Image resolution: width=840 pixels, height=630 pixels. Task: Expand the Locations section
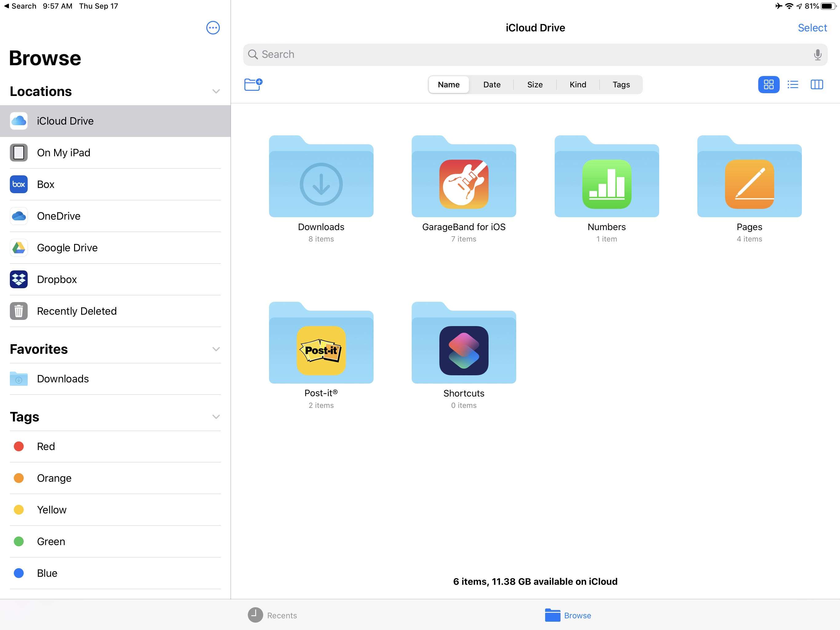(216, 91)
